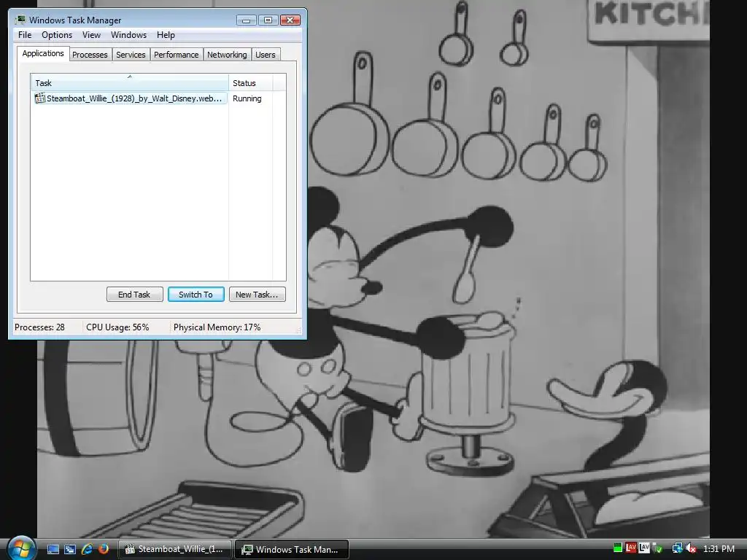The image size is (747, 560).
Task: Switch to the Services tab
Action: tap(131, 55)
